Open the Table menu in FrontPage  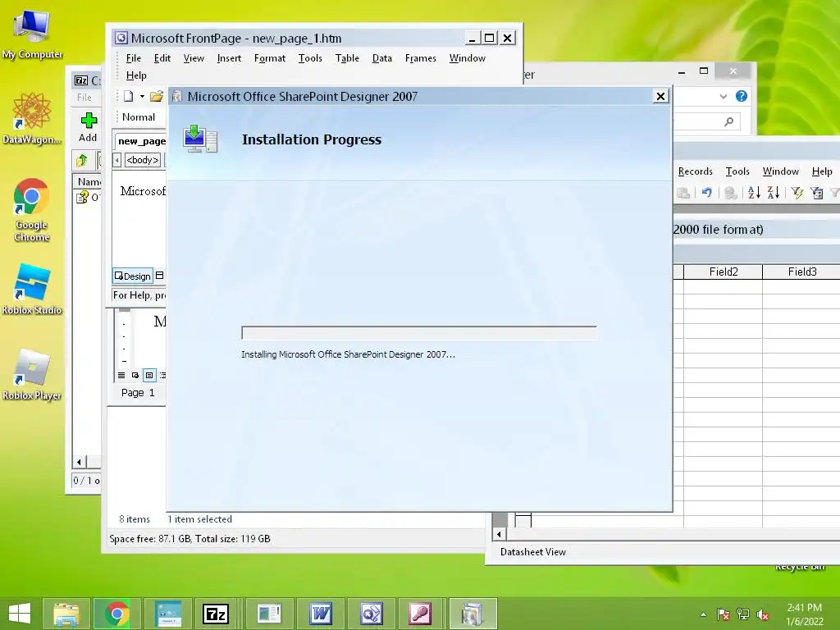click(x=347, y=58)
